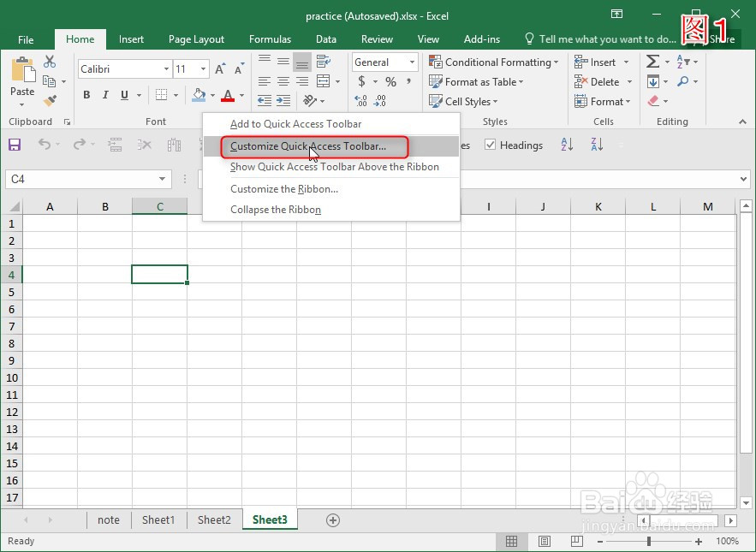
Task: Switch to the Formulas ribbon tab
Action: pos(270,39)
